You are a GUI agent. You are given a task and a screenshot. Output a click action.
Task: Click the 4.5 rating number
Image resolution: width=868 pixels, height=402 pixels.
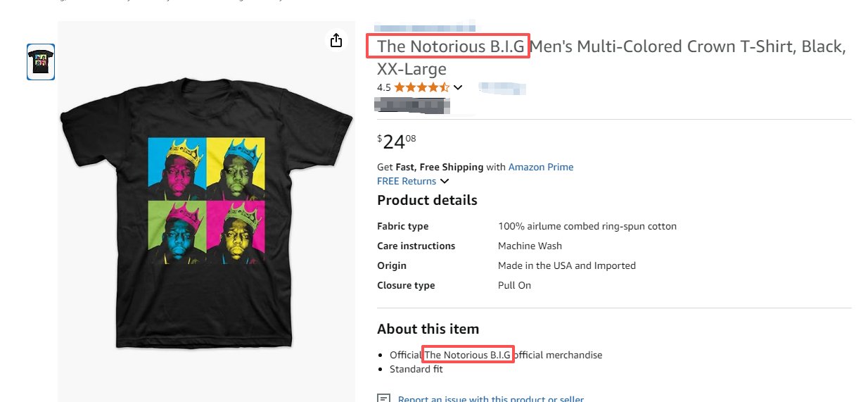(x=383, y=87)
